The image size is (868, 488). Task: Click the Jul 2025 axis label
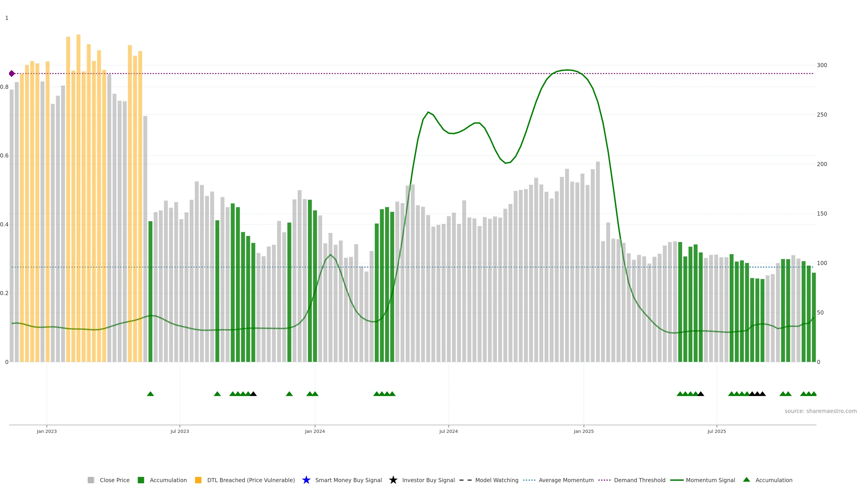[716, 431]
